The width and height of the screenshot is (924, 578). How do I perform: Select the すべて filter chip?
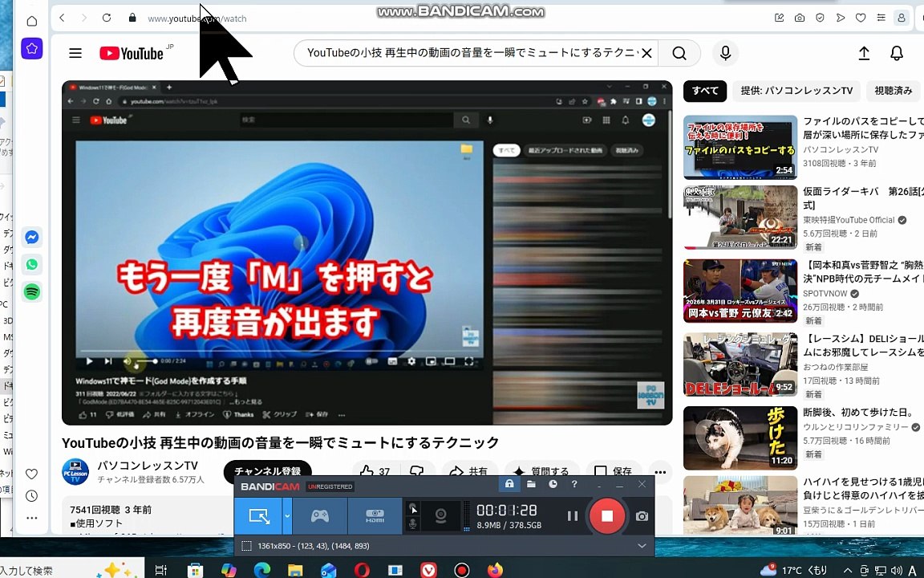click(x=705, y=91)
